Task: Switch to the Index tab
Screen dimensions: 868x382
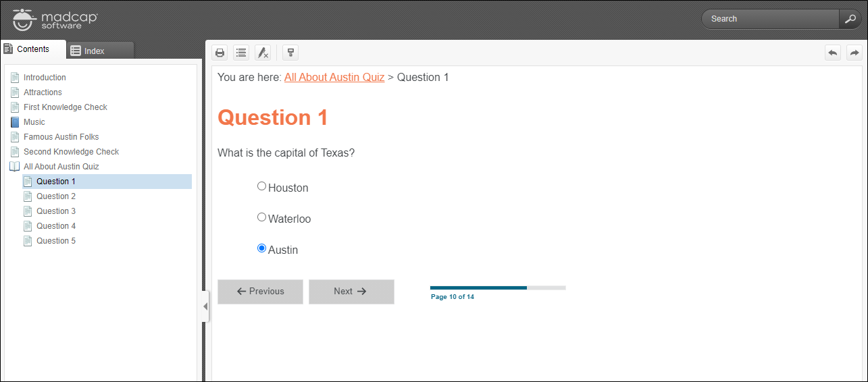Action: 100,51
